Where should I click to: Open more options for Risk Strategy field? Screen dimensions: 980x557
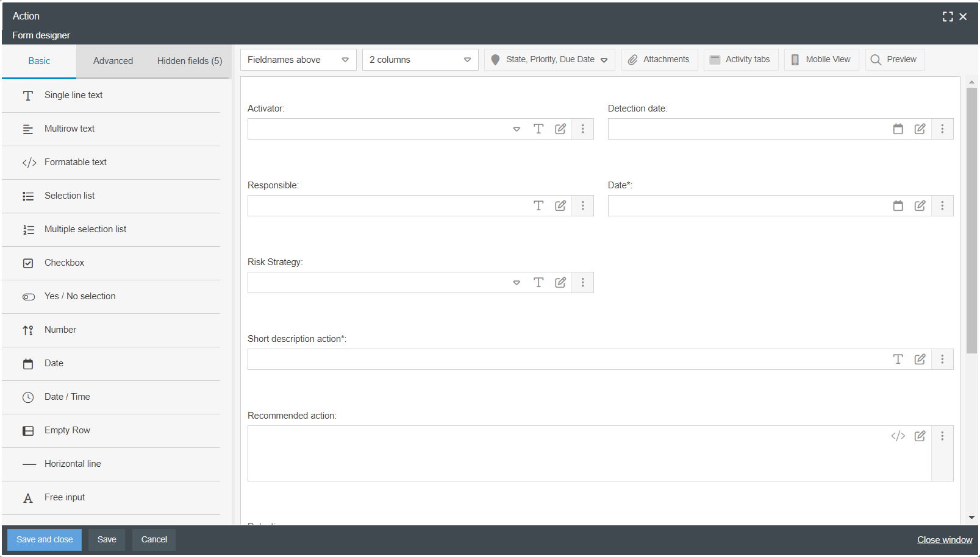click(583, 282)
